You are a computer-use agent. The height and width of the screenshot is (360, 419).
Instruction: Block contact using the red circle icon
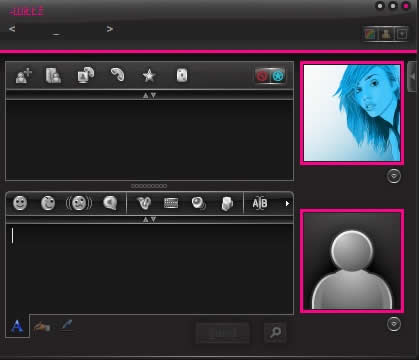[x=262, y=76]
